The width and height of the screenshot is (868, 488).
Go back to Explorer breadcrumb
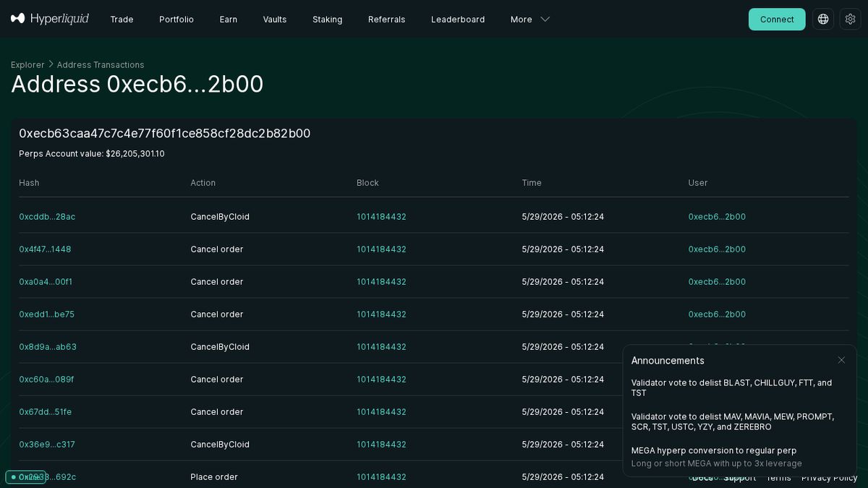coord(27,65)
